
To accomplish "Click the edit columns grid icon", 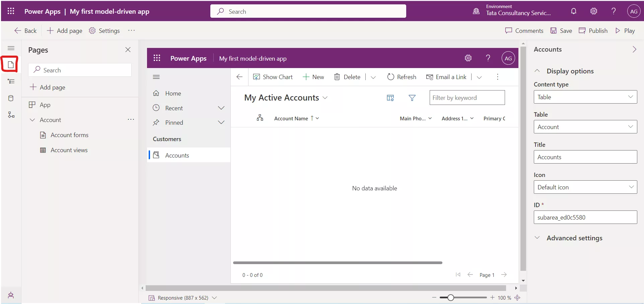I will pos(390,98).
